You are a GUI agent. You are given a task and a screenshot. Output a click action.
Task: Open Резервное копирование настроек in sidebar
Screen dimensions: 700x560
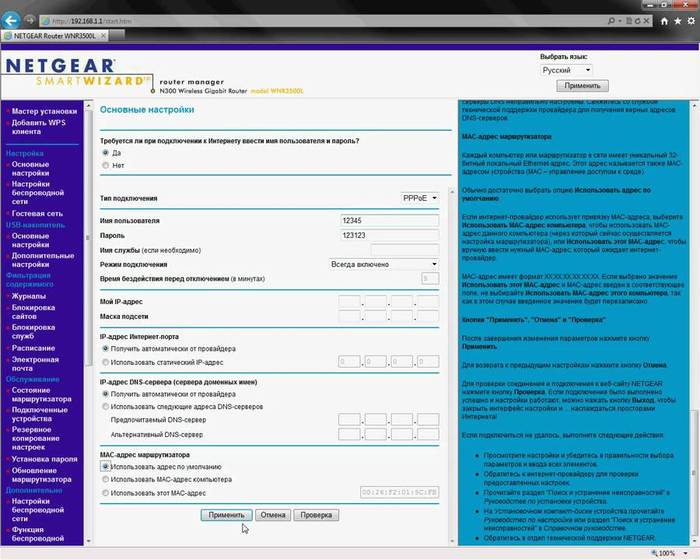[x=35, y=438]
